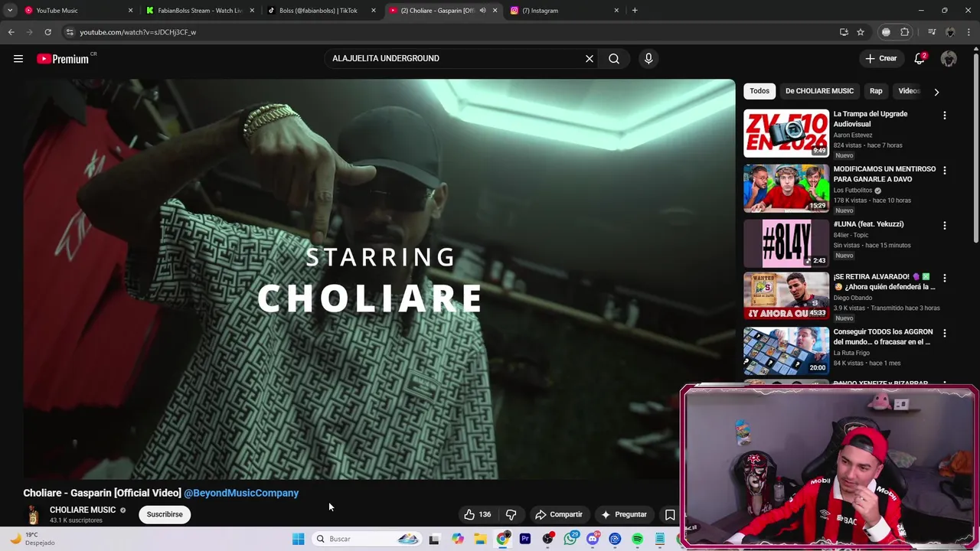Select the Todos filter chip
Viewport: 980px width, 551px height.
tap(759, 91)
